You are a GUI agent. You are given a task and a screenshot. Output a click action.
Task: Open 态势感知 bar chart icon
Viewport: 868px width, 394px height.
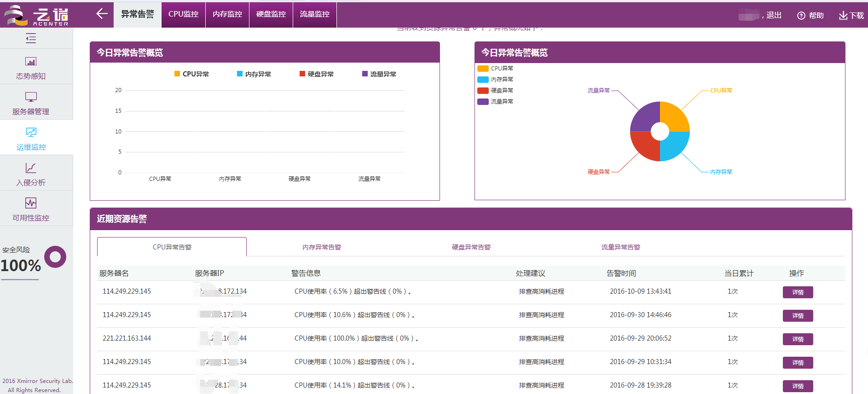pyautogui.click(x=31, y=61)
